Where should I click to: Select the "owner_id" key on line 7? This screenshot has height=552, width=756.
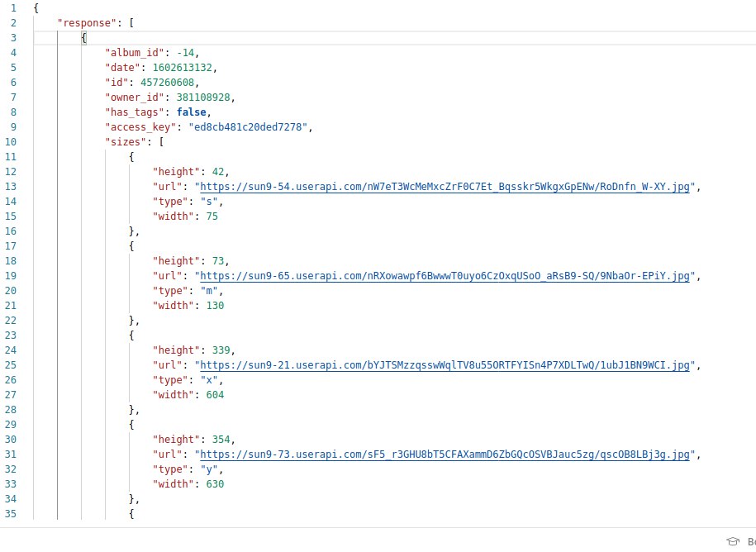click(x=135, y=98)
